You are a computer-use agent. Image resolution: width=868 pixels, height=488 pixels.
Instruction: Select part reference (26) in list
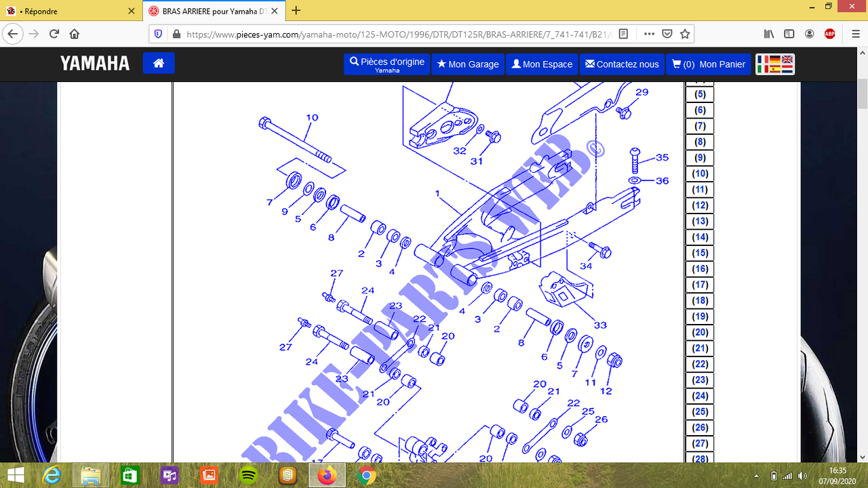[x=700, y=428]
